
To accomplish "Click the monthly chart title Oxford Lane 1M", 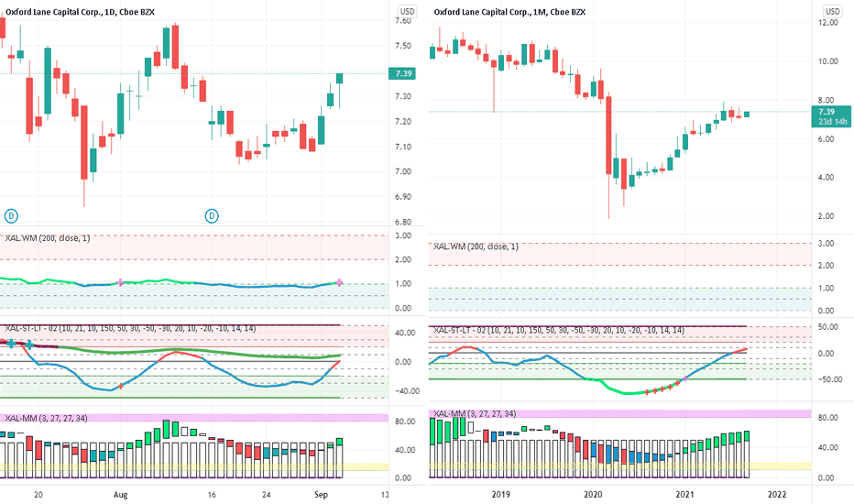I will [509, 11].
